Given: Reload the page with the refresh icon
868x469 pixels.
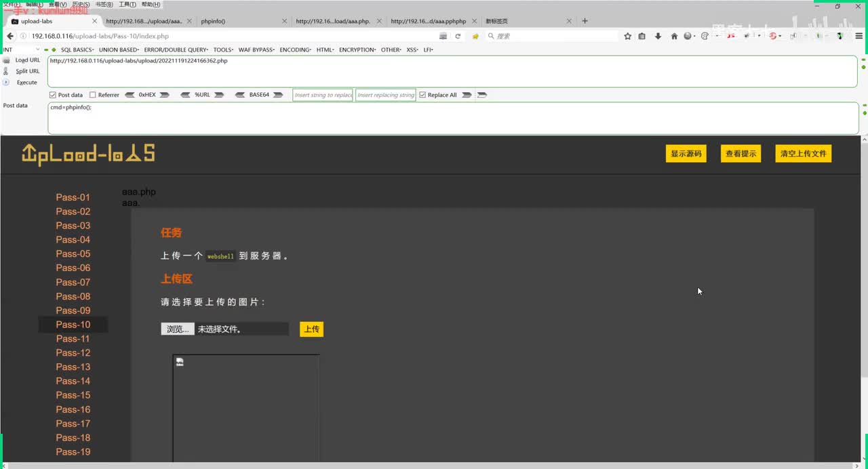Looking at the screenshot, I should coord(458,36).
